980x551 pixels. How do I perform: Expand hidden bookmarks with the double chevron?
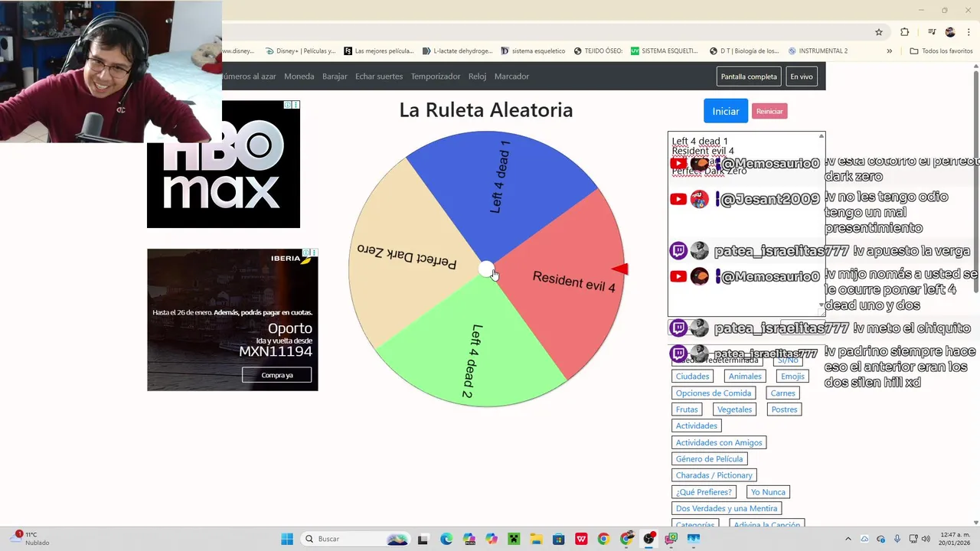coord(889,51)
